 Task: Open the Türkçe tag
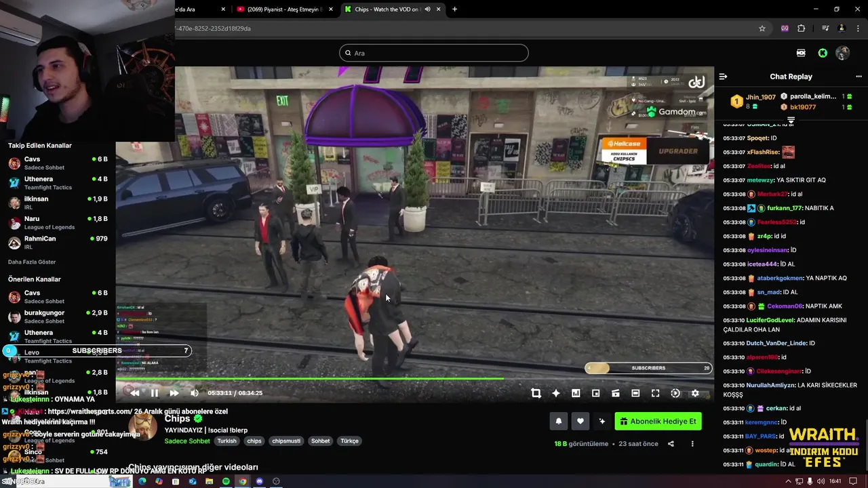point(349,441)
